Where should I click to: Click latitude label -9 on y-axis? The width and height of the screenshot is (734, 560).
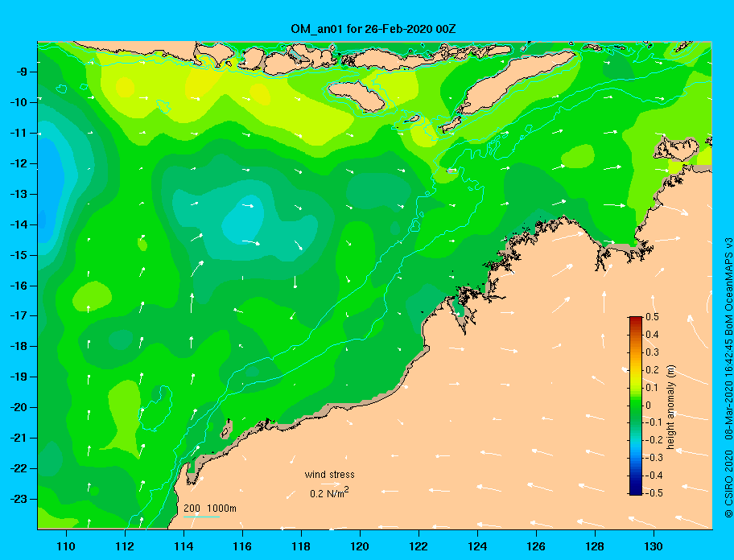[21, 72]
